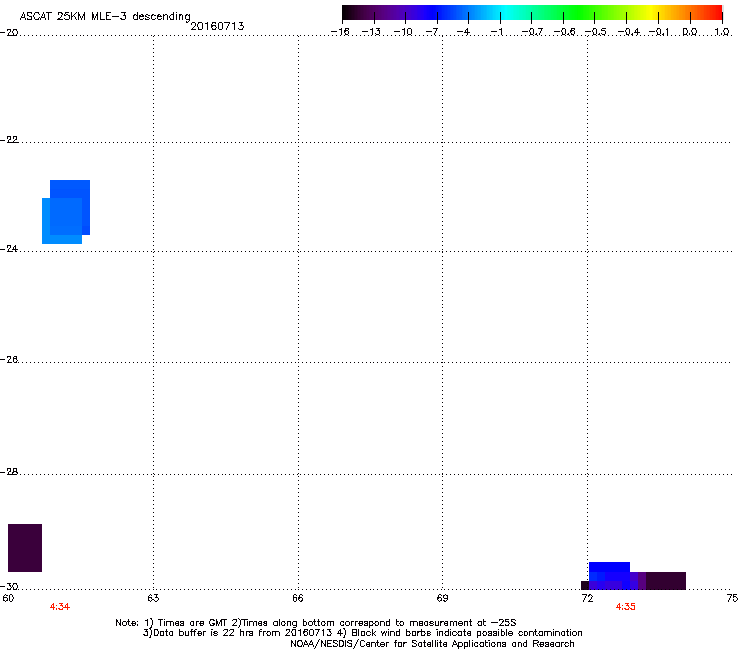Click the 72 longitude axis label

pos(587,598)
